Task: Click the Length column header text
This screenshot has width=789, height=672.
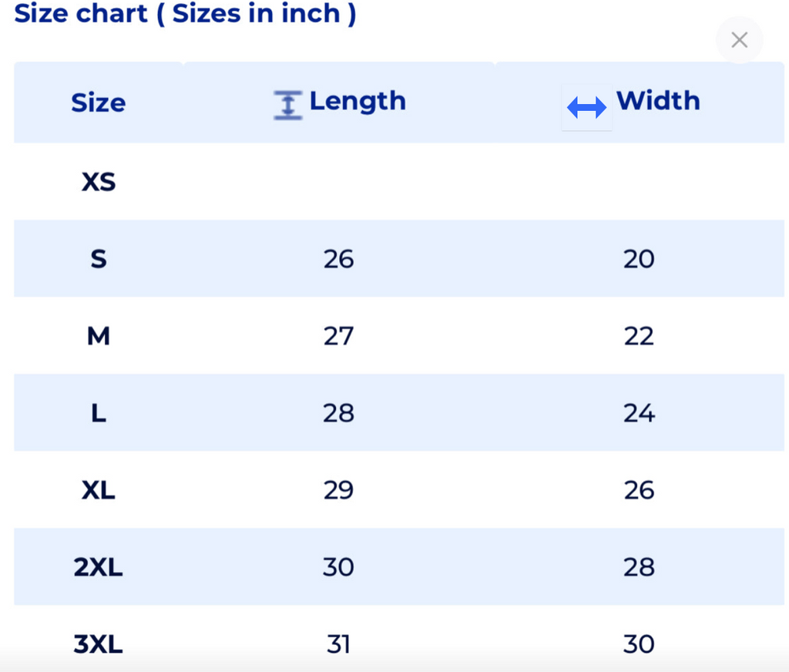Action: [358, 101]
